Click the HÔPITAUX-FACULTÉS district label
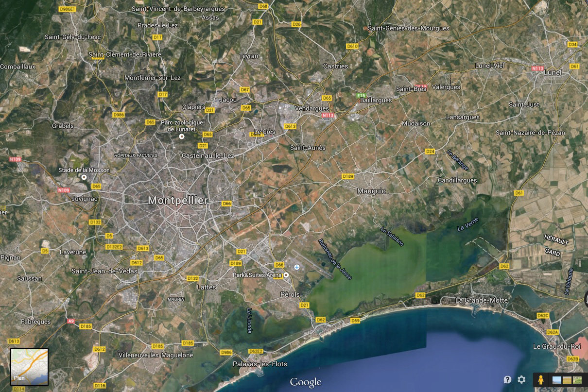The width and height of the screenshot is (588, 392). (135, 155)
